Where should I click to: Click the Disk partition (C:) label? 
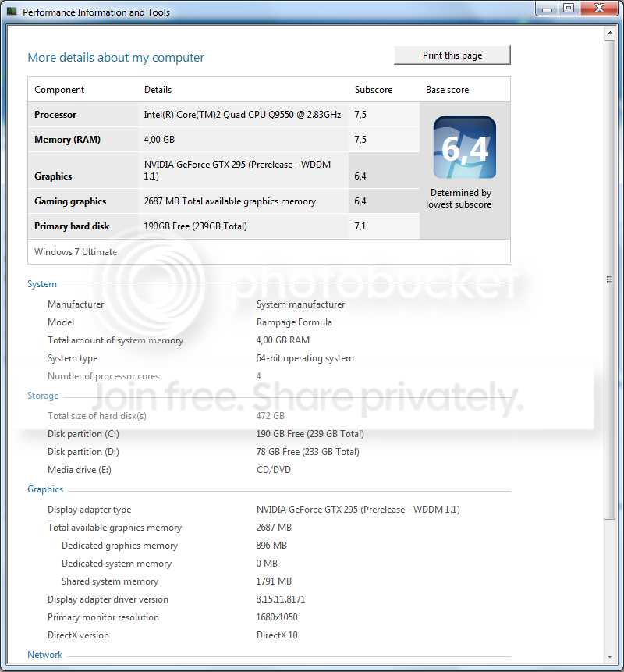pyautogui.click(x=83, y=434)
